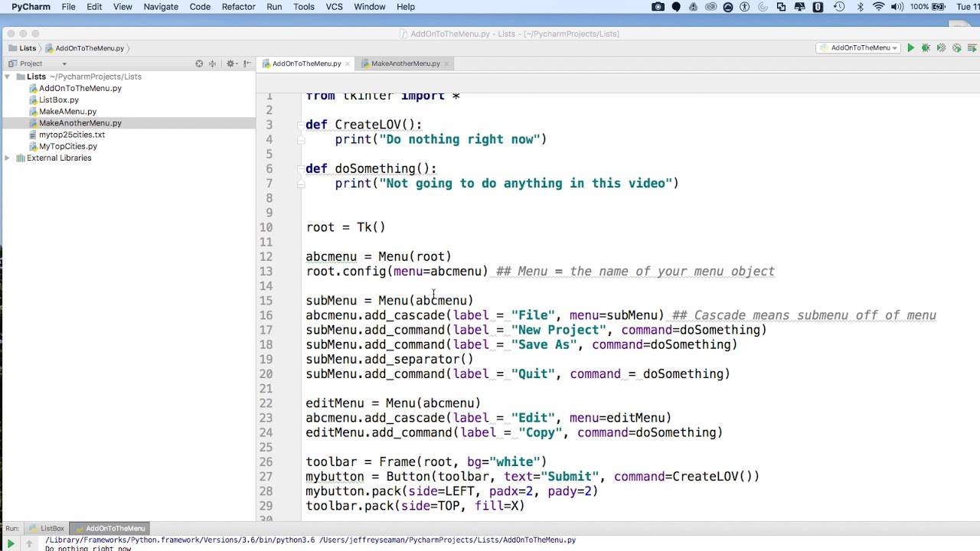This screenshot has height=551, width=980.
Task: Open the Run menu
Action: pyautogui.click(x=274, y=7)
